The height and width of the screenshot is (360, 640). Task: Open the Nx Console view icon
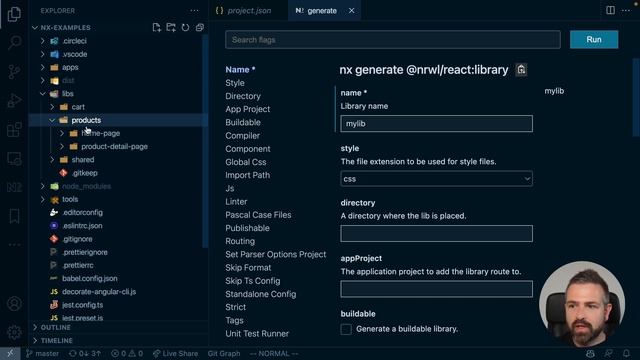[14, 187]
